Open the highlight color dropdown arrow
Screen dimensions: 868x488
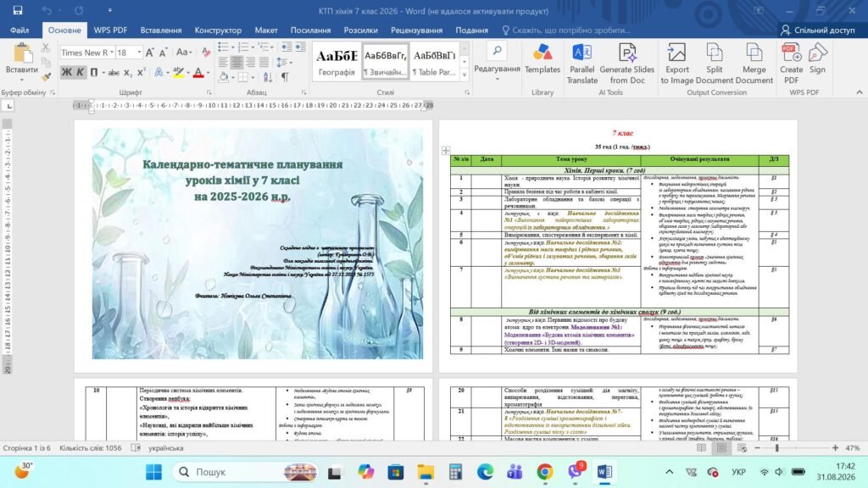coord(188,73)
